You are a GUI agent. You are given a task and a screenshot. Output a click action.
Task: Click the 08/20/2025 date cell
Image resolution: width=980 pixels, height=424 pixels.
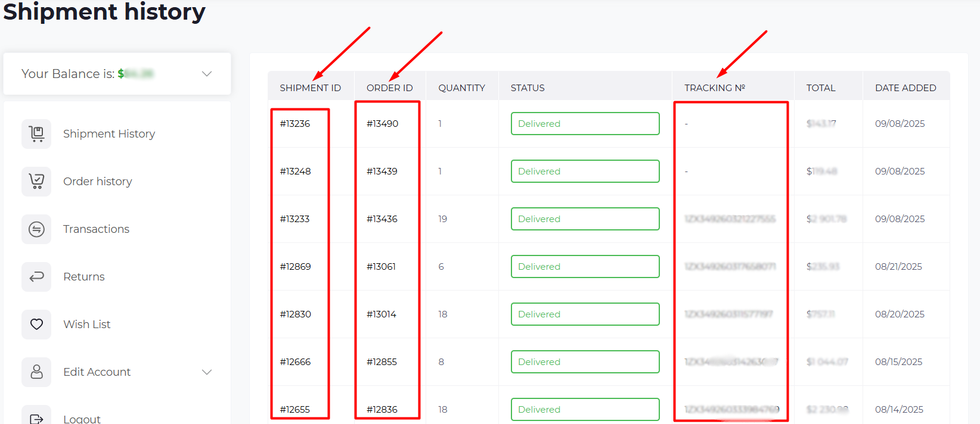[x=900, y=314]
